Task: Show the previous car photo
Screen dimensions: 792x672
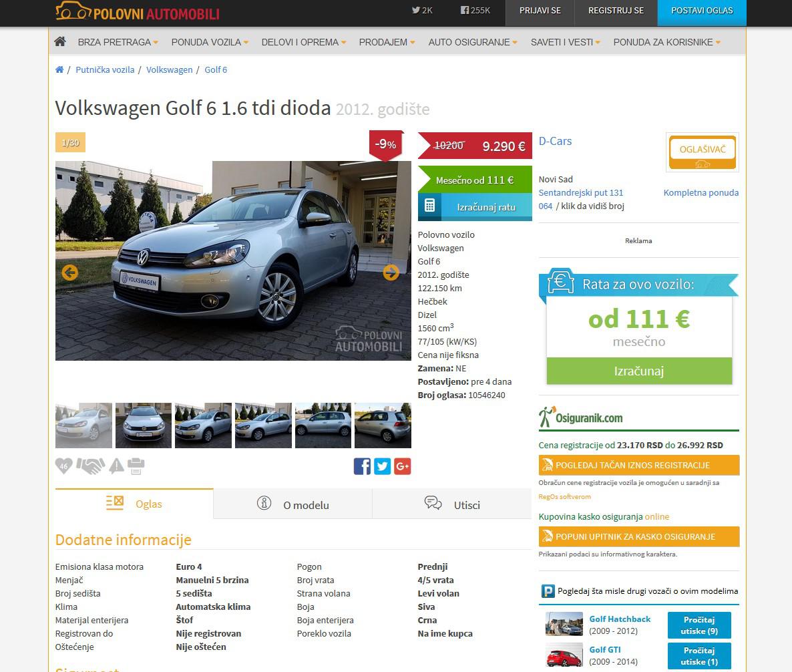Action: coord(69,273)
